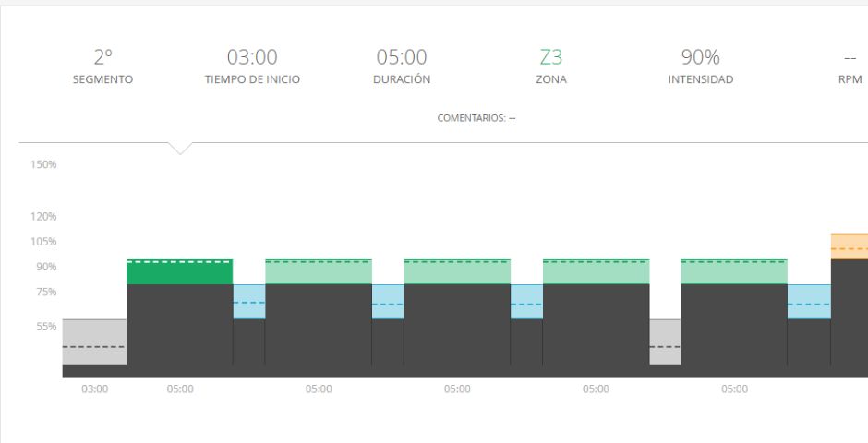Click the 'SEGMENTO' label
The width and height of the screenshot is (868, 443).
click(103, 79)
